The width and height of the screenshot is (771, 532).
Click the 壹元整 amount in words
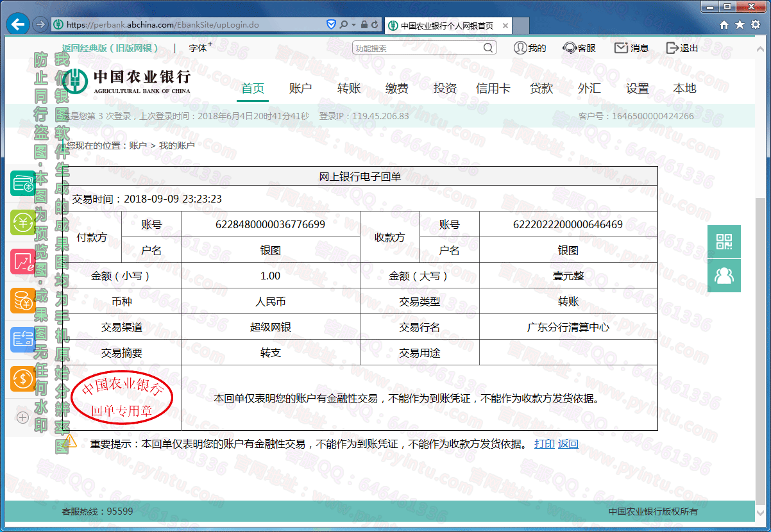(568, 276)
